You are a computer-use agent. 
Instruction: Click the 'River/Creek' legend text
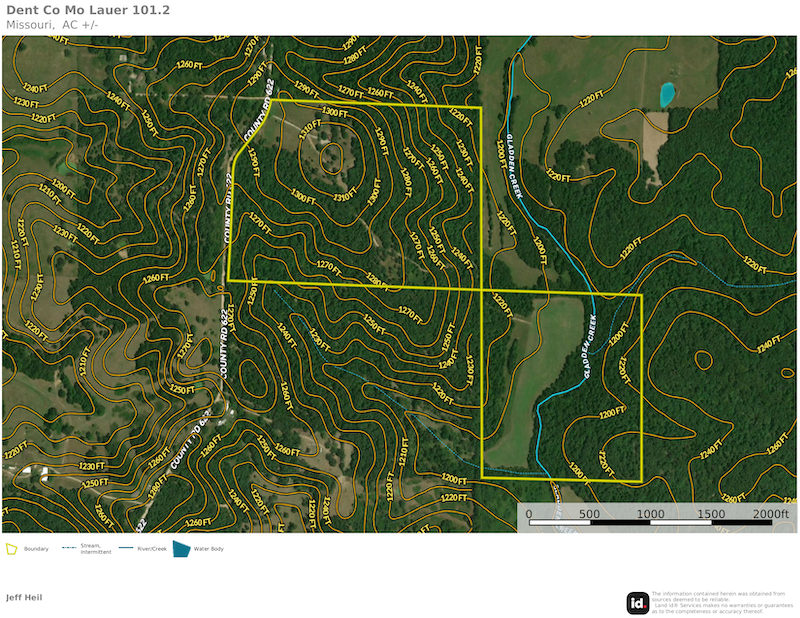click(151, 549)
